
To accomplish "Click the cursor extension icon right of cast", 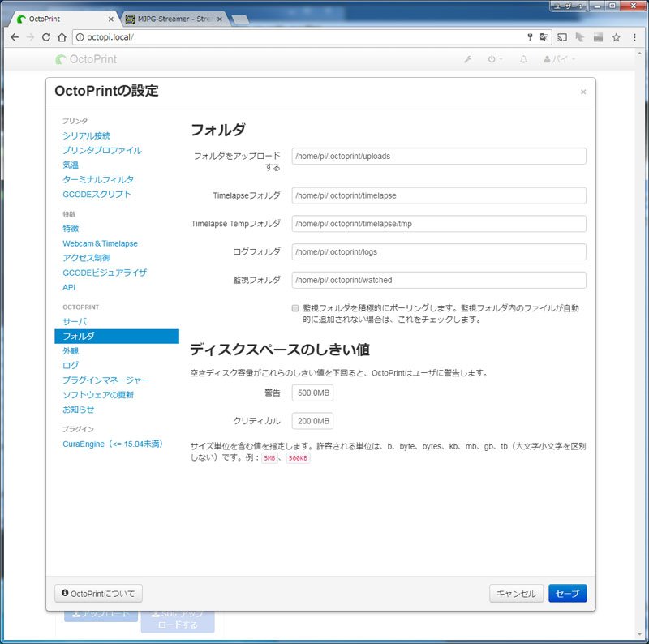I will [580, 37].
